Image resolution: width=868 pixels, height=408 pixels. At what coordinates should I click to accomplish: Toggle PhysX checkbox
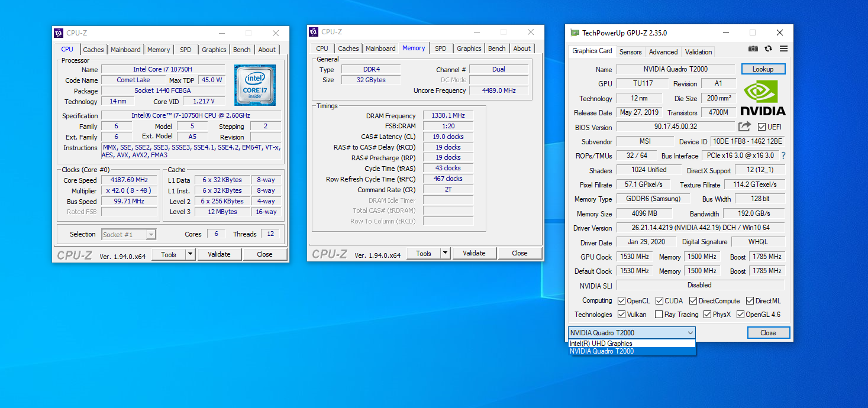pyautogui.click(x=707, y=315)
